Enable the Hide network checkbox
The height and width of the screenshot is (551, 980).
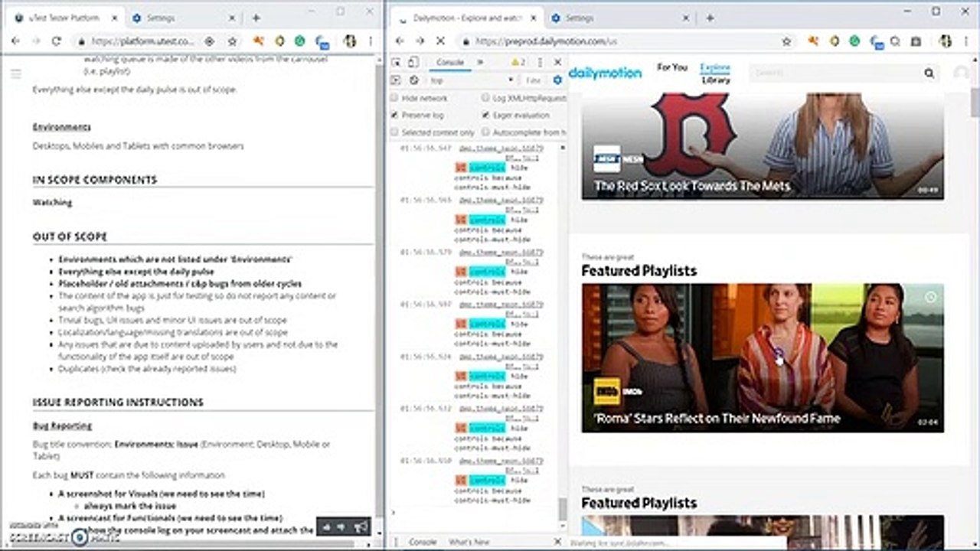coord(395,98)
